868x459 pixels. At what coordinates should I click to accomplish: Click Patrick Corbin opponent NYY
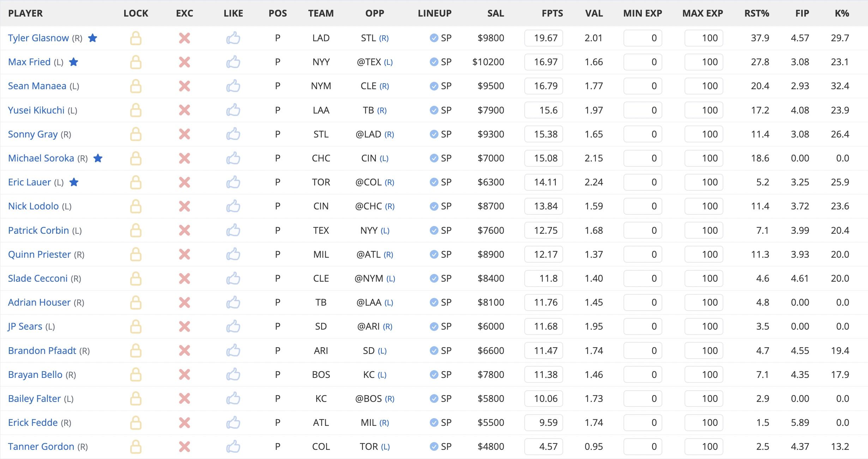(369, 231)
